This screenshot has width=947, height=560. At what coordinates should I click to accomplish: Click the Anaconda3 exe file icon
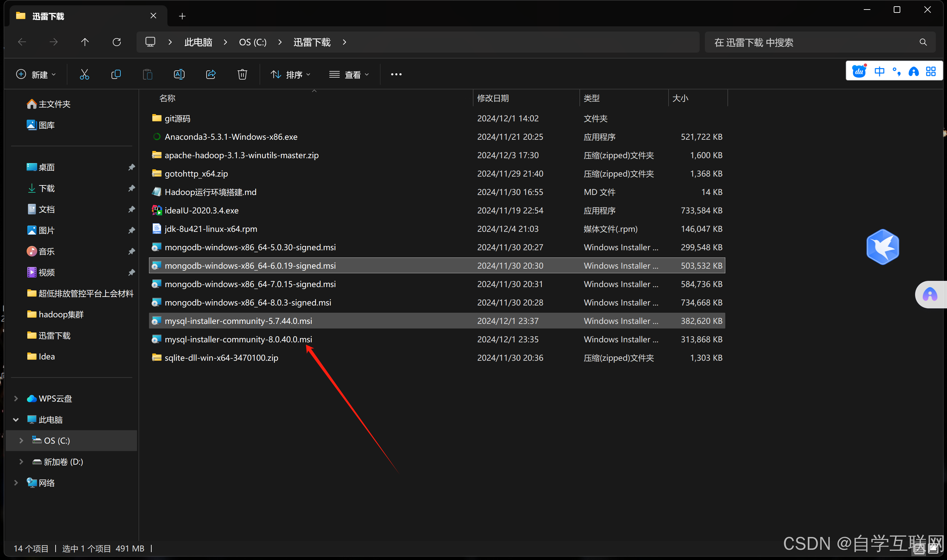[157, 136]
